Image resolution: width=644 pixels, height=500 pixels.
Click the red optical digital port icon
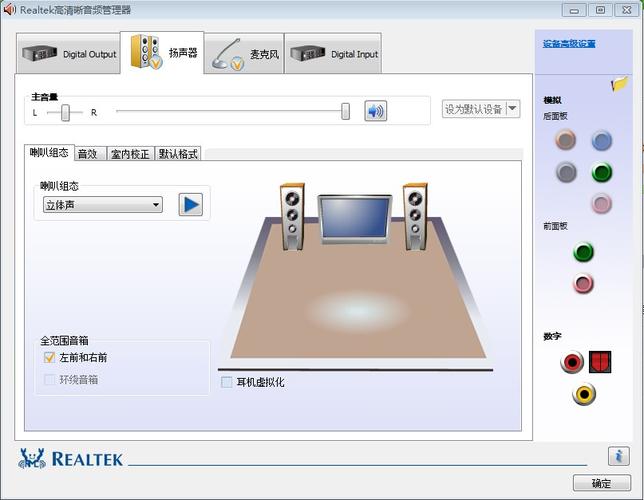point(600,362)
